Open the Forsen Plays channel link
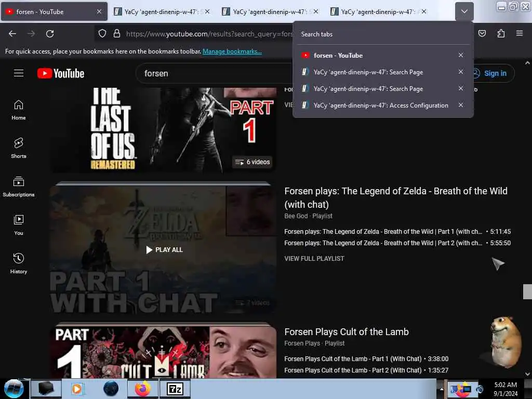This screenshot has height=399, width=532. click(302, 343)
